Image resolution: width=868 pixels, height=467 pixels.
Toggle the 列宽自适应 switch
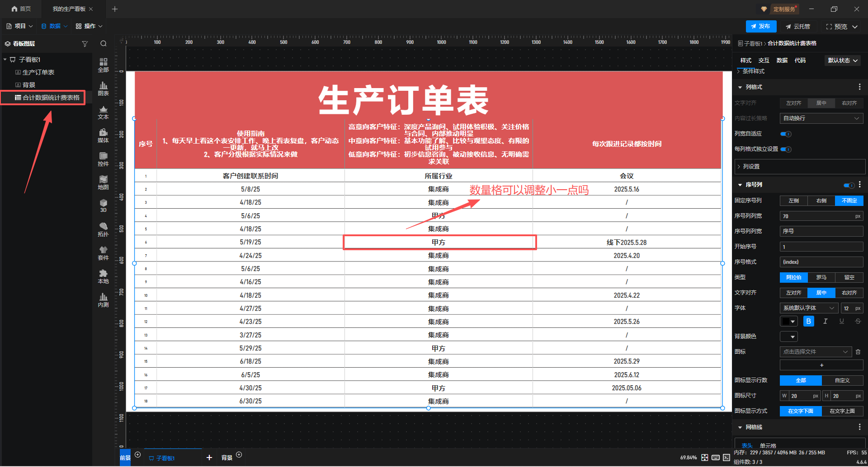coord(786,134)
